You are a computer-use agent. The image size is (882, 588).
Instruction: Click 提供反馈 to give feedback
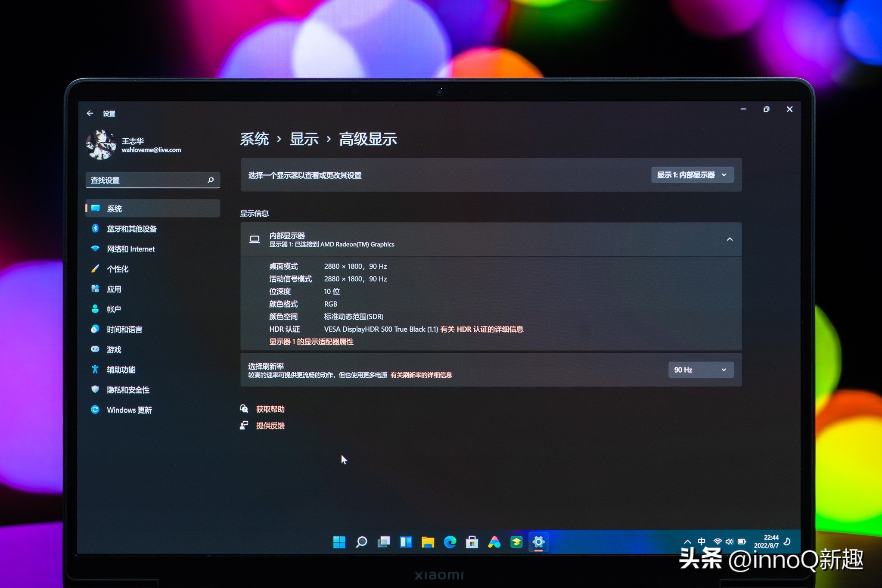[270, 425]
